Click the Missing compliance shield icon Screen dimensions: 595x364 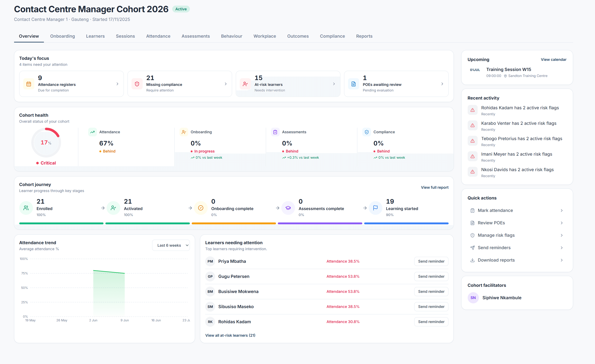pos(137,84)
